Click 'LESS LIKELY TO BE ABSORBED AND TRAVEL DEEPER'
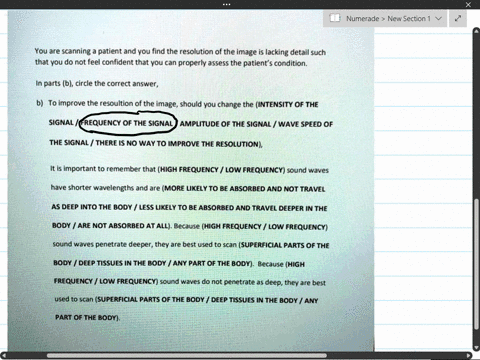 [x=221, y=208]
